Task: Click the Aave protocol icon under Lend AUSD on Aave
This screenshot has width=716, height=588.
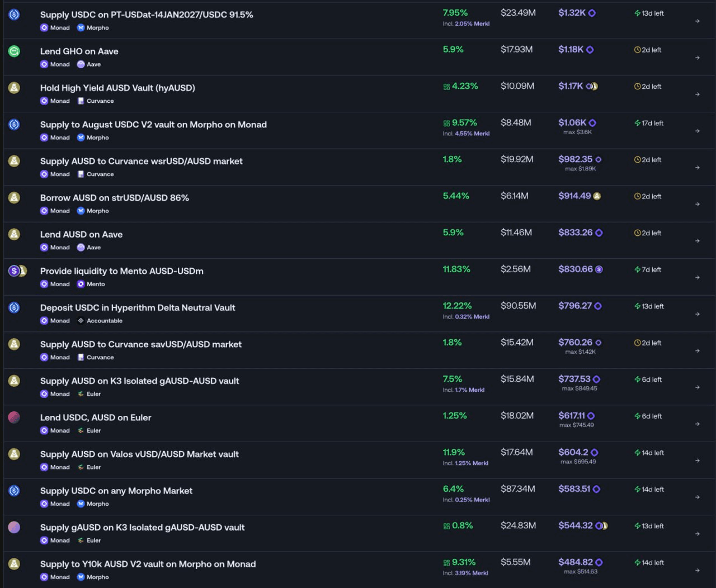Action: [81, 247]
